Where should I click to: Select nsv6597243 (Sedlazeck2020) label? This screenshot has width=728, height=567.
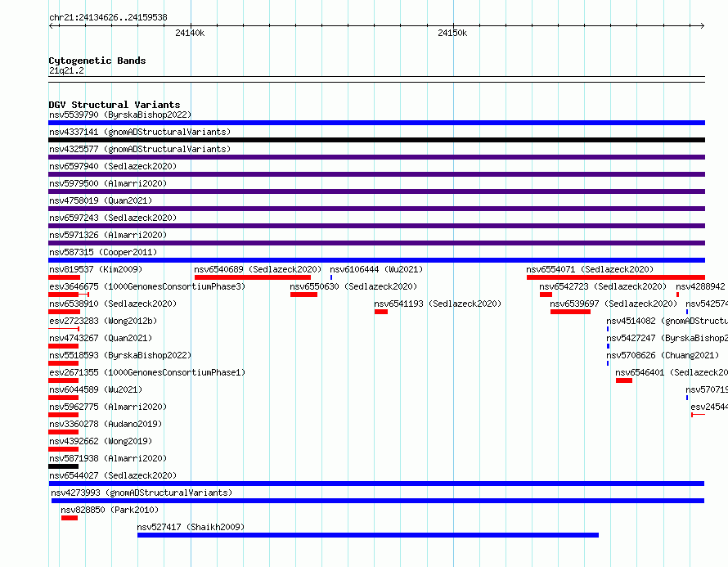113,218
